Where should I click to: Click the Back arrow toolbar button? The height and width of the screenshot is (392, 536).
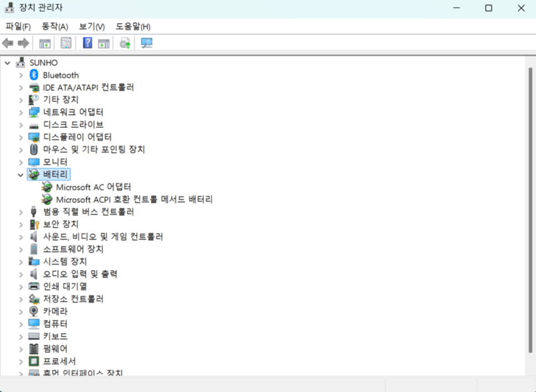(8, 43)
